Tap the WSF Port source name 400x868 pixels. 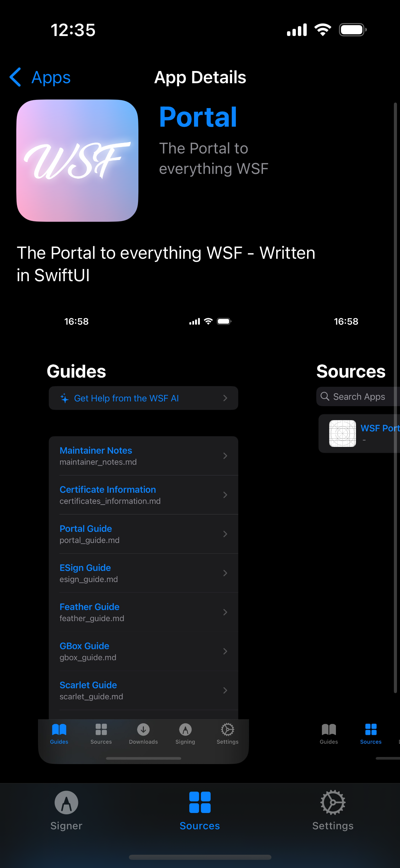coord(380,428)
